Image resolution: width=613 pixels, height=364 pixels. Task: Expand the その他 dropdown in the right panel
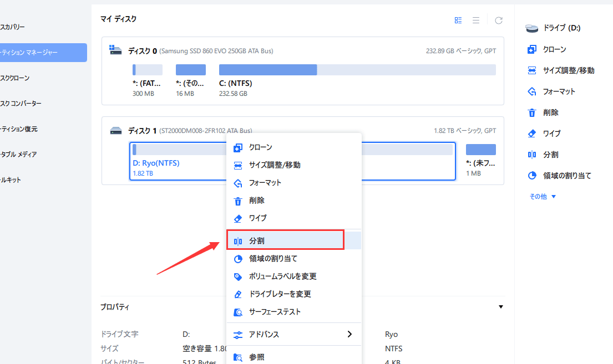[543, 197]
